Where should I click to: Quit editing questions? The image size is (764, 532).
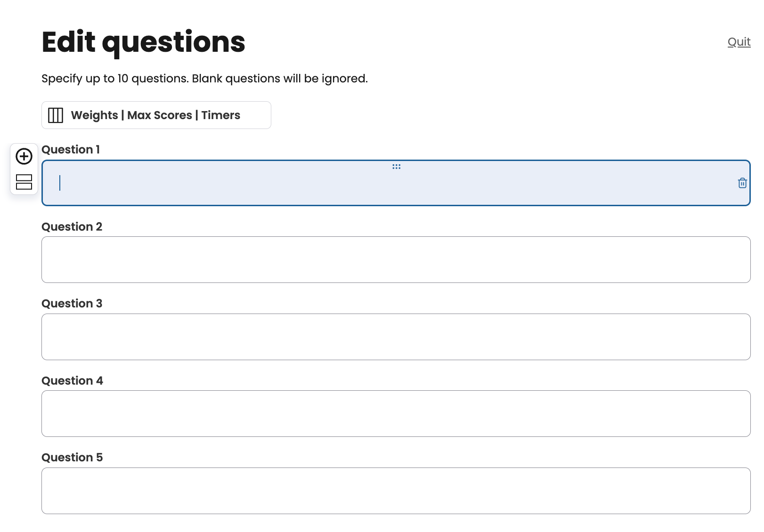coord(739,42)
